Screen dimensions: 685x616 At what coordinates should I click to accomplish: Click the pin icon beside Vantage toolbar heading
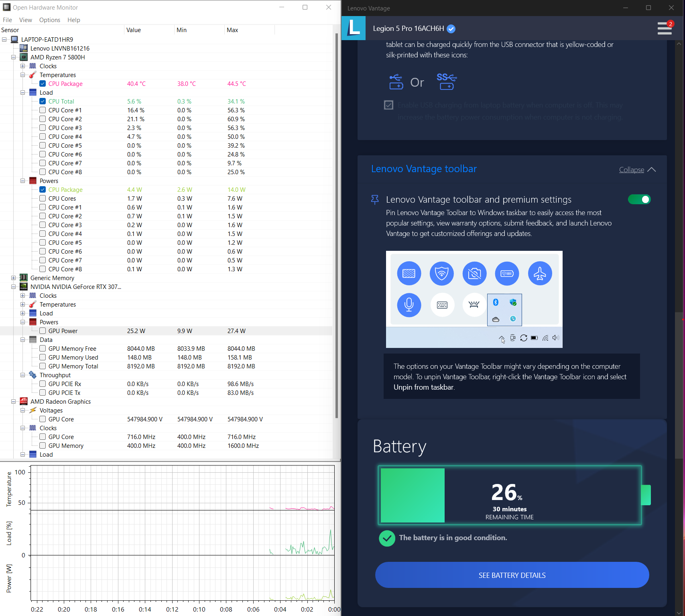pos(375,199)
